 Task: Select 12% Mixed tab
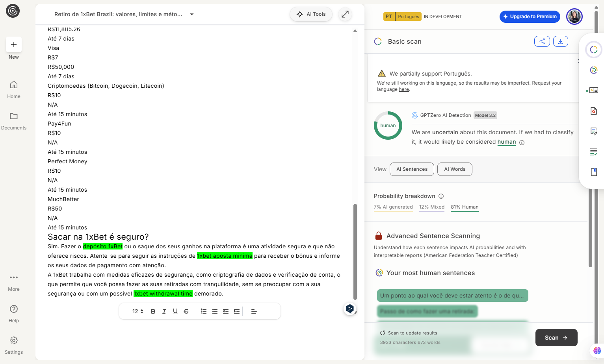click(x=432, y=207)
